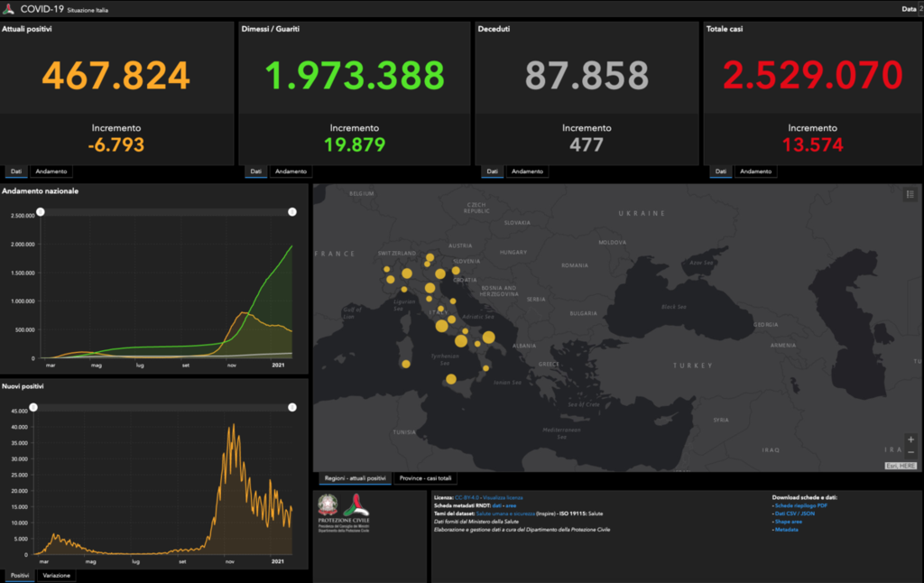Screen dimensions: 924x583
Task: Switch to Andamento tab under Attuali positivi
Action: [51, 171]
